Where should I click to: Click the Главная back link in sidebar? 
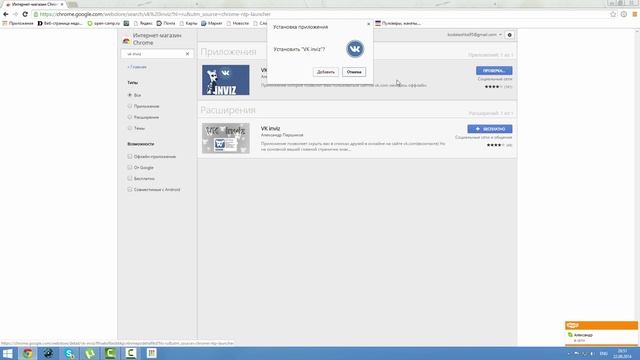[137, 67]
